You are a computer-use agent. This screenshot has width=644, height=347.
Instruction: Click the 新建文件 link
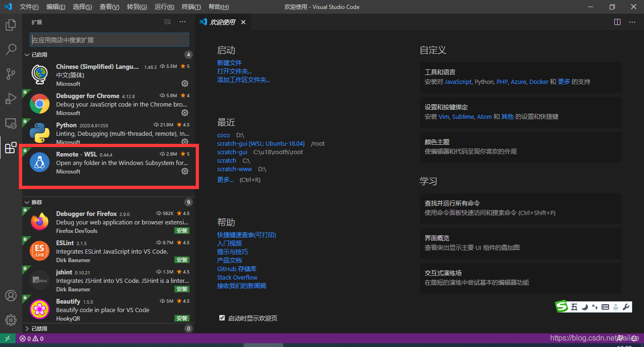click(x=230, y=63)
